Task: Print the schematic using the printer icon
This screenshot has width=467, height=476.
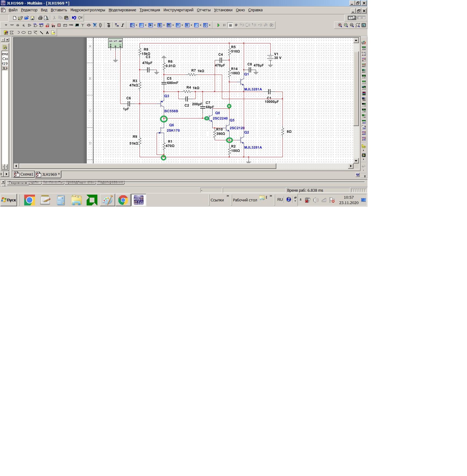Action: [40, 18]
